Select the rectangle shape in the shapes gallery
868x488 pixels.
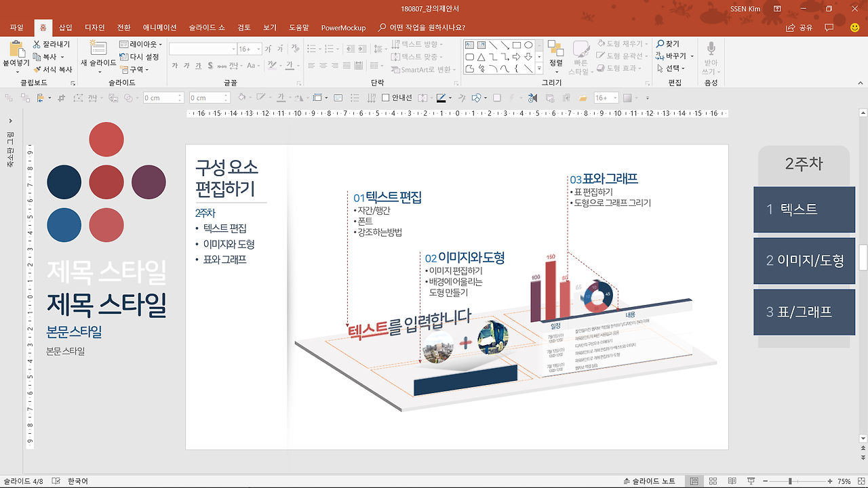coord(516,45)
